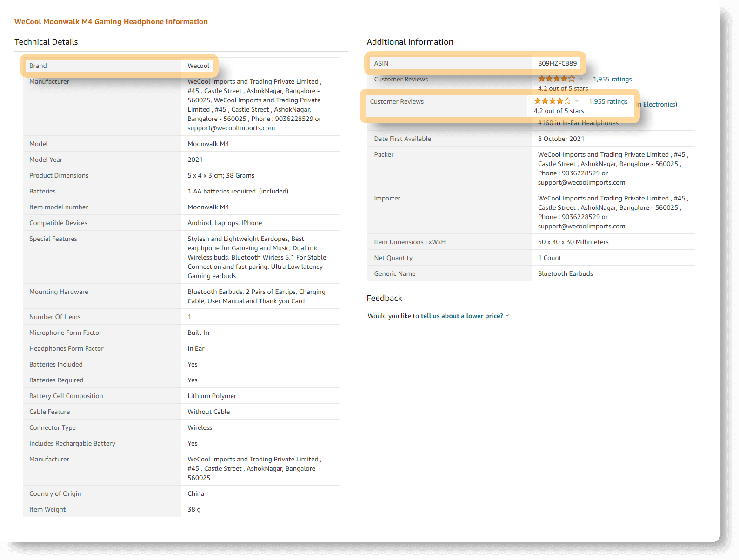Select the ASIN value 'B09HZFCB89'
This screenshot has width=739, height=560.
(x=557, y=63)
